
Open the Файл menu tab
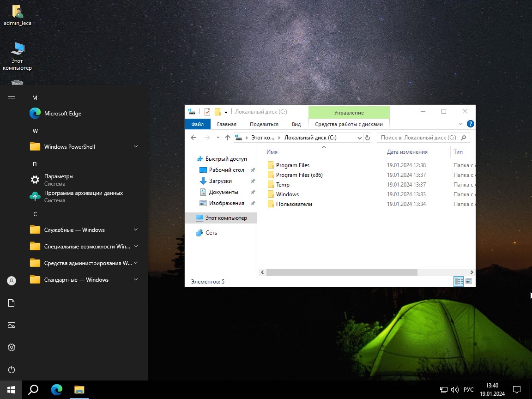[197, 124]
